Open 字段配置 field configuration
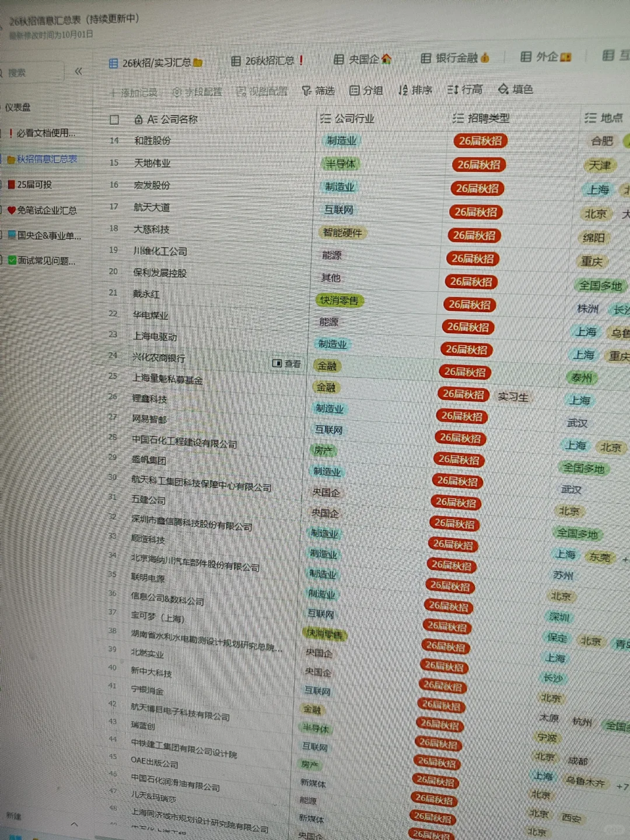Image resolution: width=630 pixels, height=840 pixels. pos(197,92)
